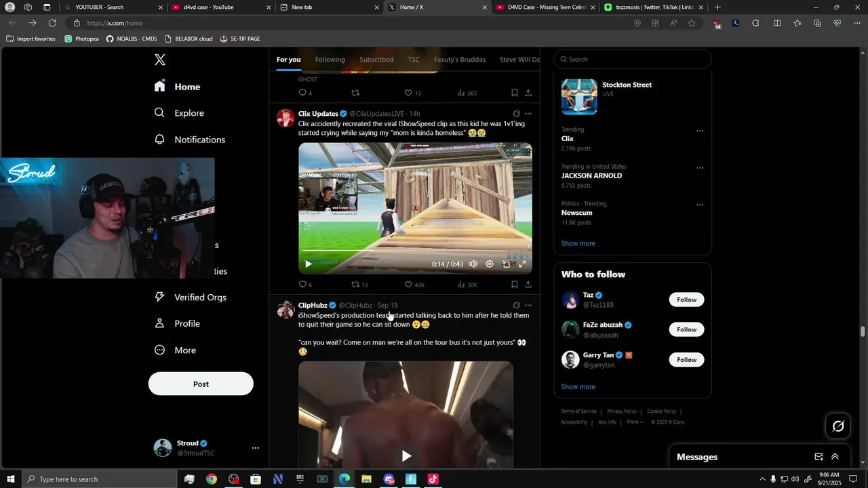Open options for Newscum trend
Screen dimensions: 868x488
point(700,205)
